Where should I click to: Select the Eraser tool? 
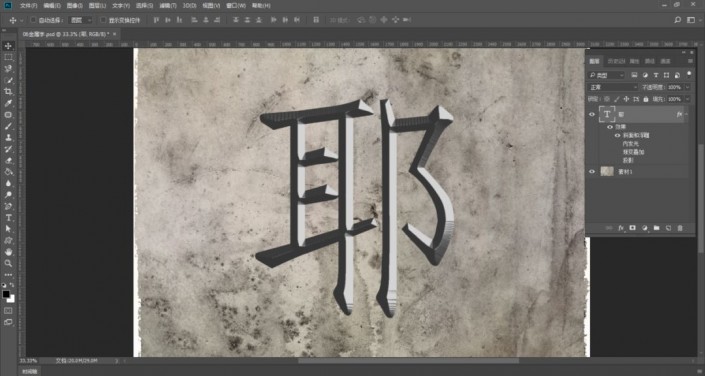(x=8, y=161)
